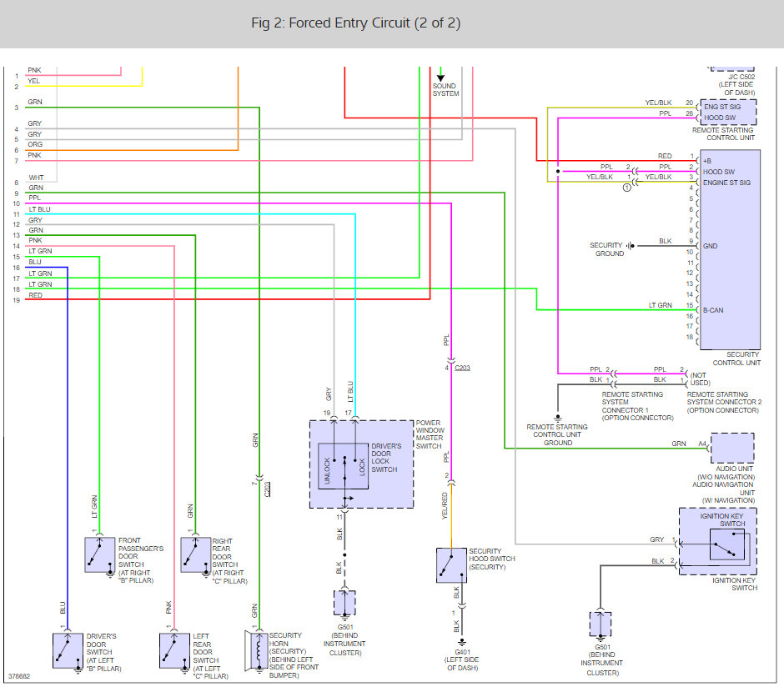Click the circled 1 connector marker
Screen dimensions: 784x697
(626, 188)
